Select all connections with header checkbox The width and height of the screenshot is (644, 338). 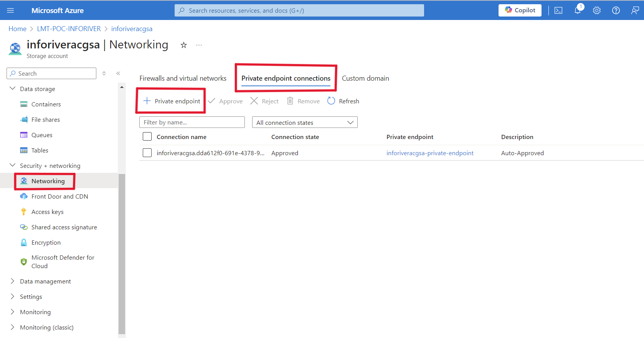point(147,137)
